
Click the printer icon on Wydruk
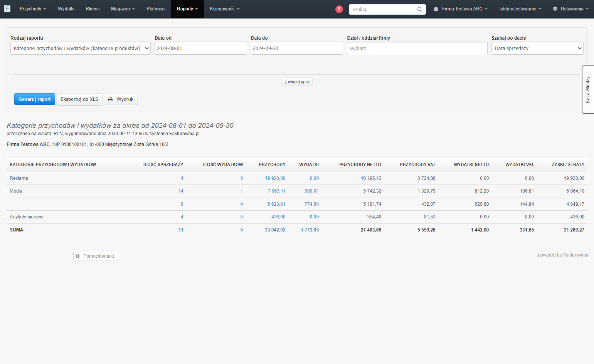click(x=110, y=99)
